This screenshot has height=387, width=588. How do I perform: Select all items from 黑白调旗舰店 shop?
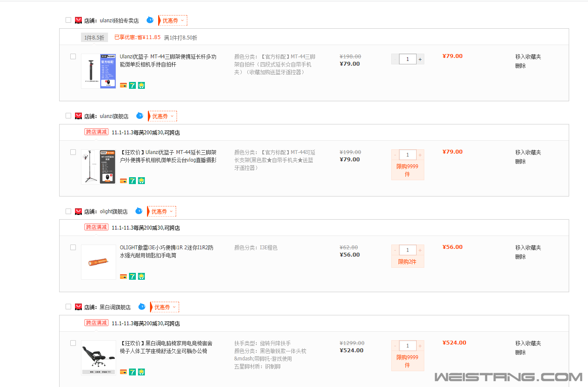click(x=68, y=306)
